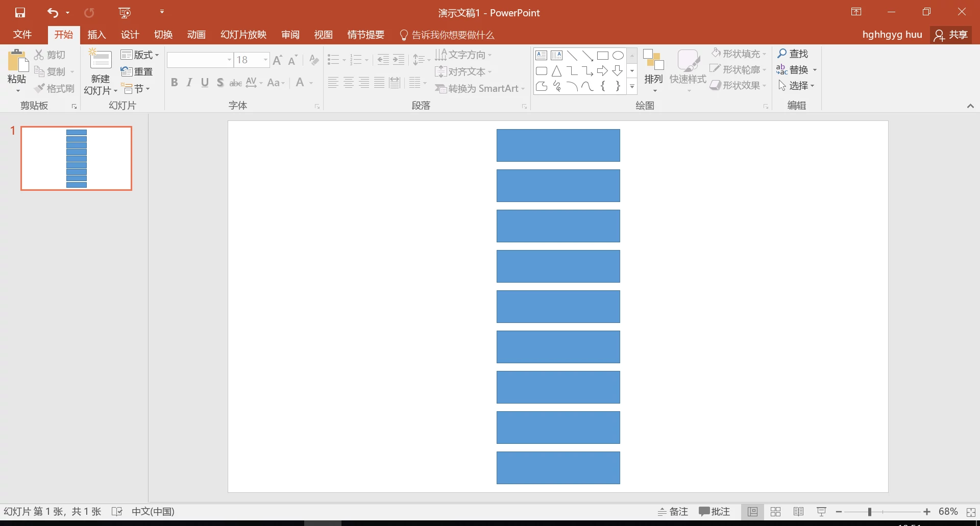
Task: Select the isosceles triangle shape
Action: [557, 71]
